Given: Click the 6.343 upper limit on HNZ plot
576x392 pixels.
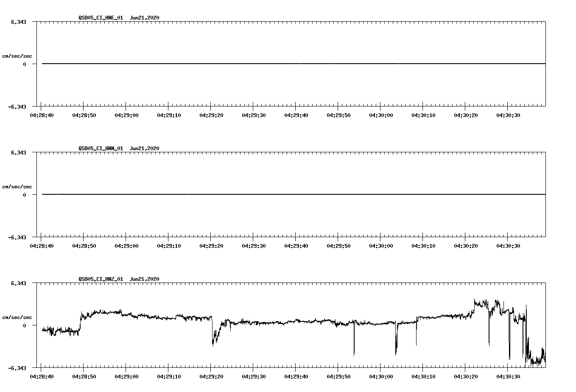Looking at the screenshot, I should (19, 283).
